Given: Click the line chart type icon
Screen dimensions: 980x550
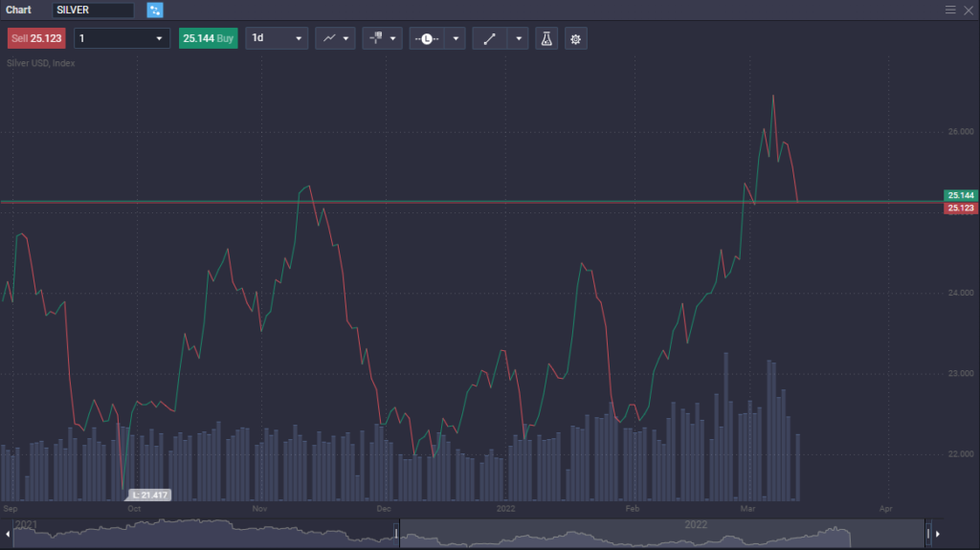Looking at the screenshot, I should pyautogui.click(x=330, y=39).
